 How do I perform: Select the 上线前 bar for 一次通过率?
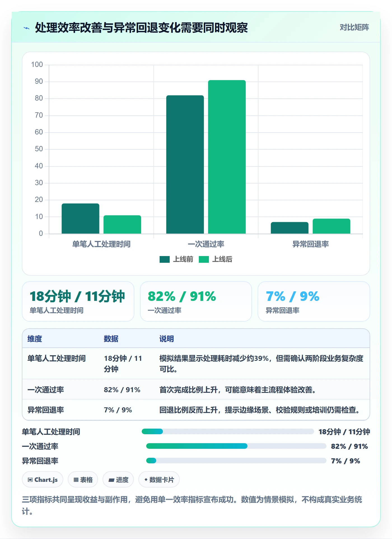(185, 164)
